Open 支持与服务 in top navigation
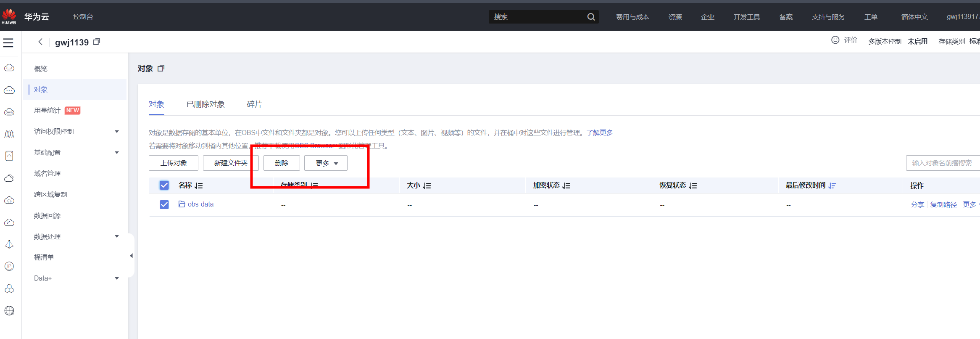Viewport: 980px width, 339px height. tap(828, 17)
